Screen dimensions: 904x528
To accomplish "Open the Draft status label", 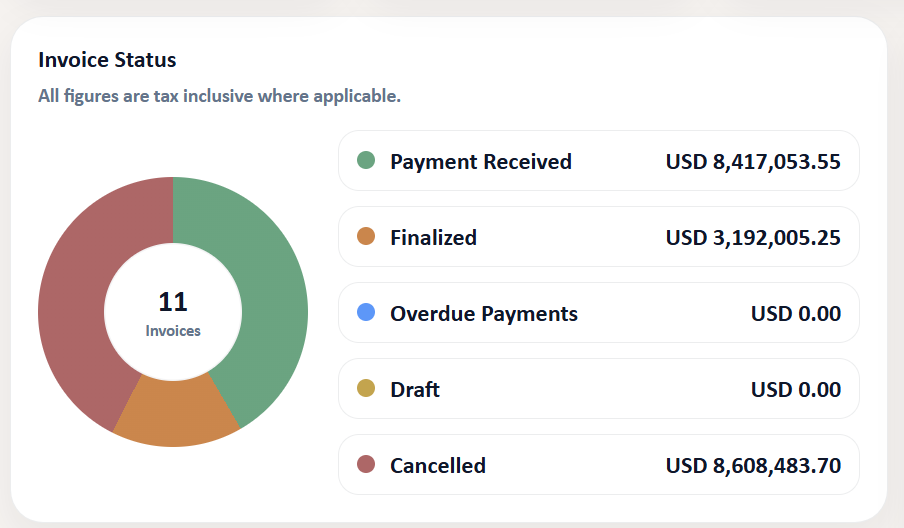I will [x=415, y=390].
